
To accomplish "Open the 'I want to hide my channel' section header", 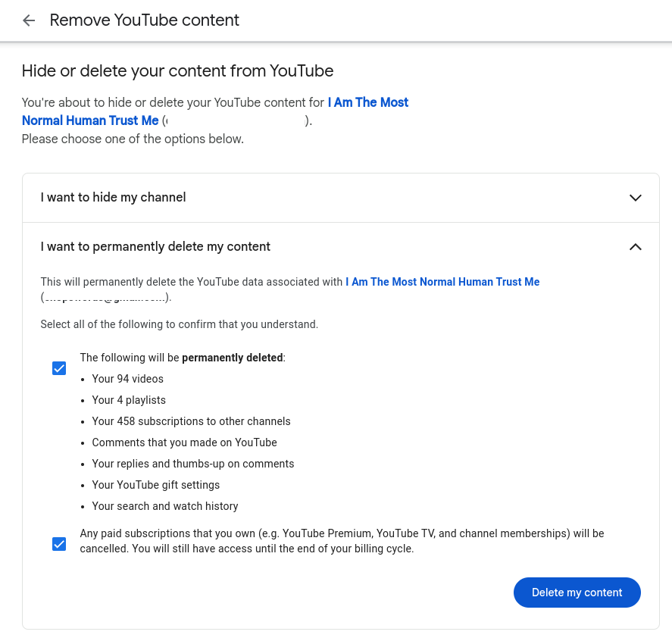I will 341,198.
